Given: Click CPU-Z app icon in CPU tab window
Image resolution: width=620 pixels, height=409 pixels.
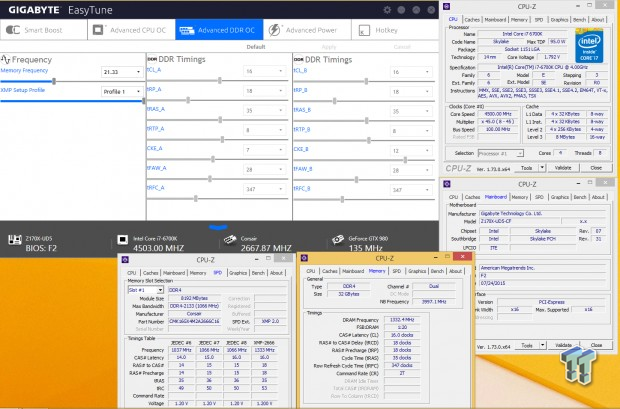Looking at the screenshot, I should pyautogui.click(x=447, y=6).
